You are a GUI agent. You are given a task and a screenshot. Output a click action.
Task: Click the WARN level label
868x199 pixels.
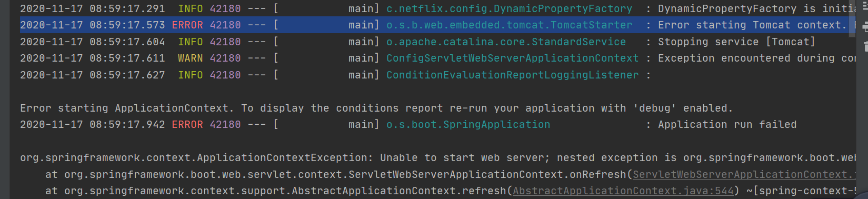(190, 58)
